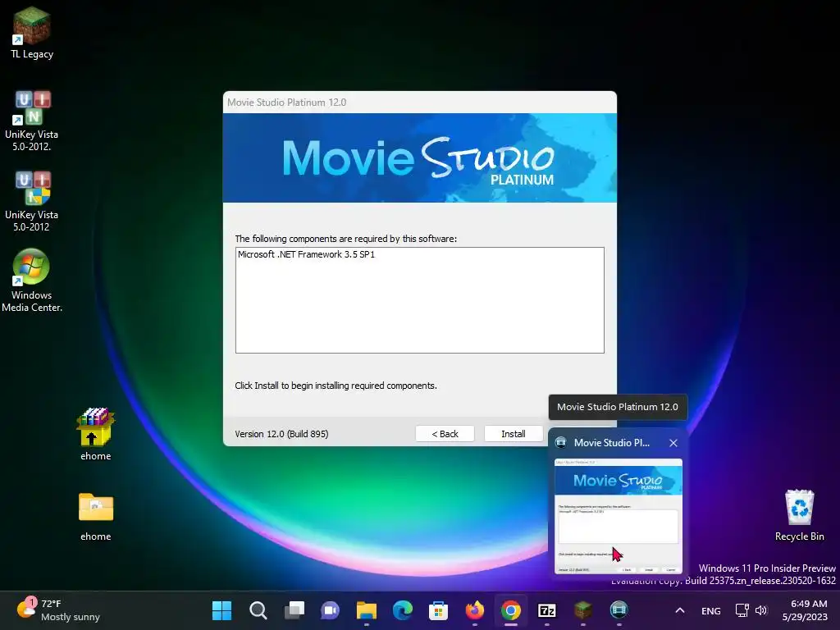Switch to Google Chrome in the taskbar
This screenshot has height=630, width=840.
(x=510, y=610)
